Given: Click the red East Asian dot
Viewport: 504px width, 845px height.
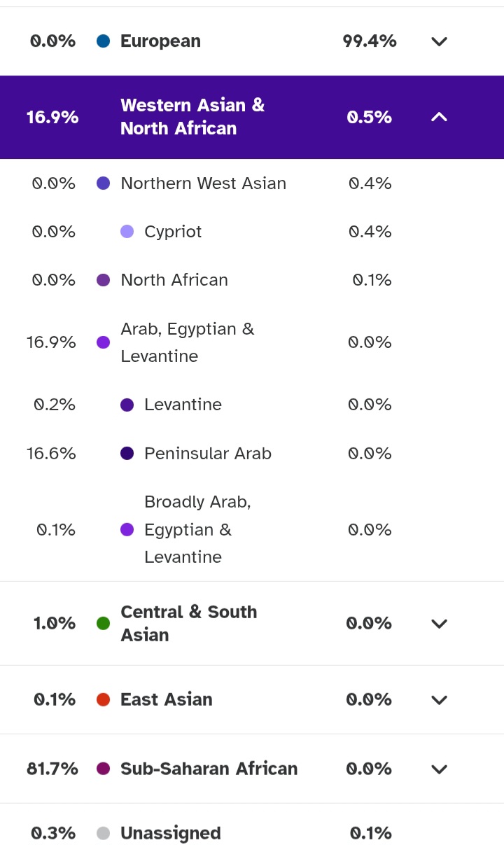Looking at the screenshot, I should pos(104,699).
